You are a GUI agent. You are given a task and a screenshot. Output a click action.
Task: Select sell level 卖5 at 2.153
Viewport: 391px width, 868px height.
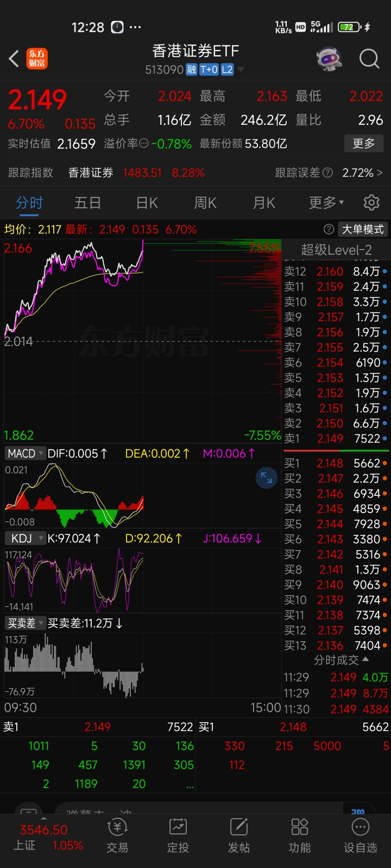[336, 378]
